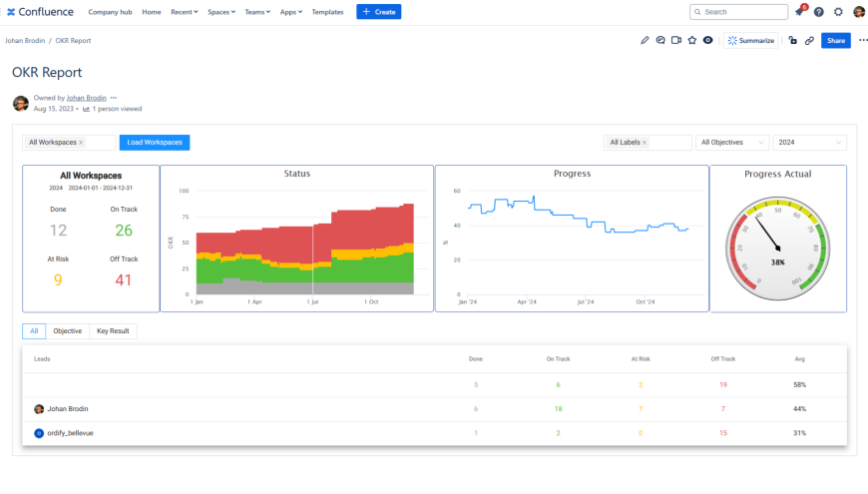868x494 pixels.
Task: Open the 2024 year dropdown
Action: (809, 143)
